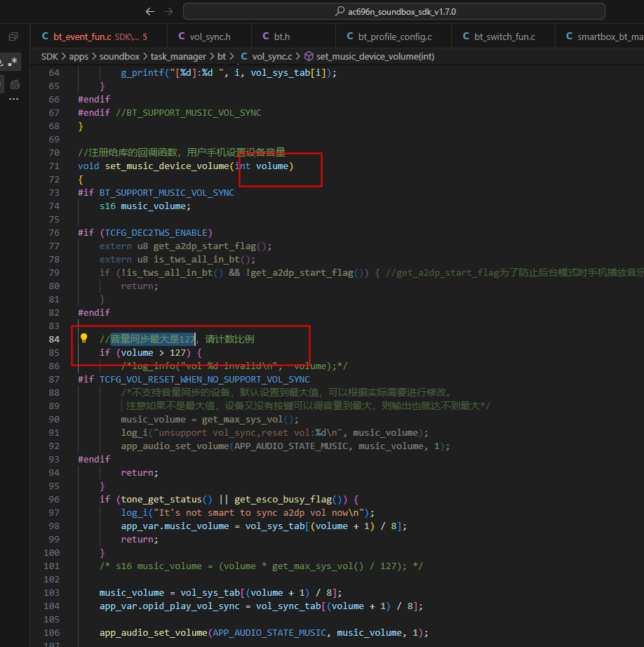The width and height of the screenshot is (644, 647).
Task: Click get_max_sys_vol on line 90
Action: (x=242, y=419)
